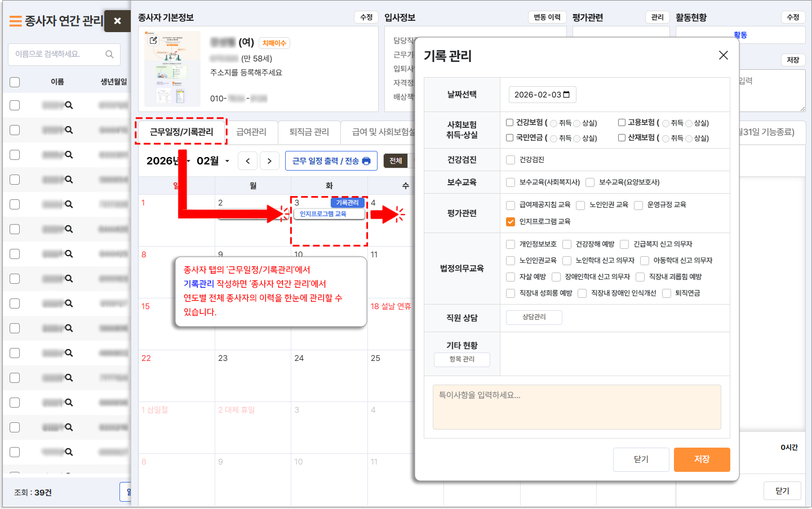Check the 건강검진 checkbox

click(x=511, y=160)
